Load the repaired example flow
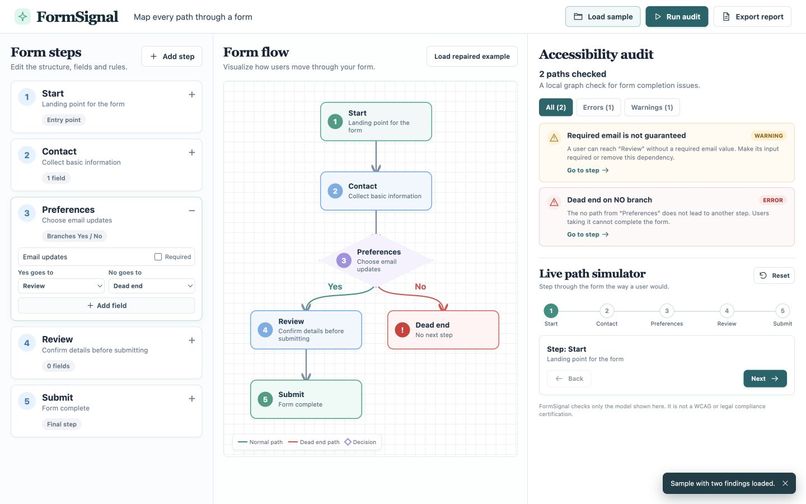Image resolution: width=806 pixels, height=504 pixels. tap(472, 57)
